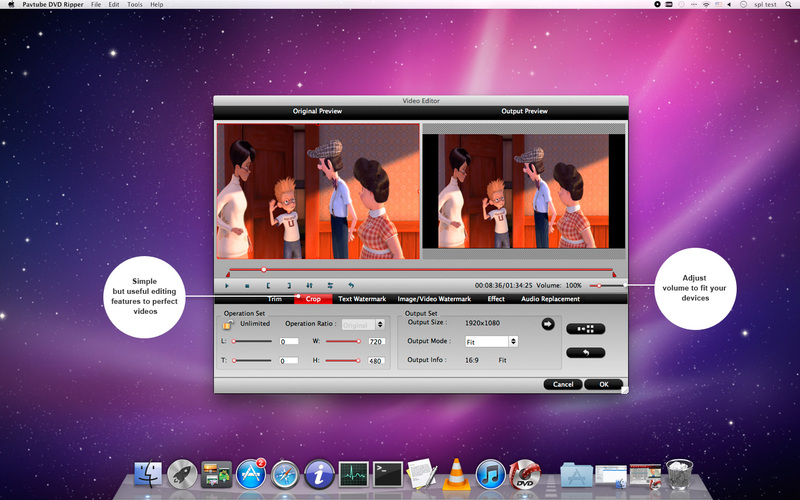
Task: Open the Text Watermark tab
Action: point(362,299)
